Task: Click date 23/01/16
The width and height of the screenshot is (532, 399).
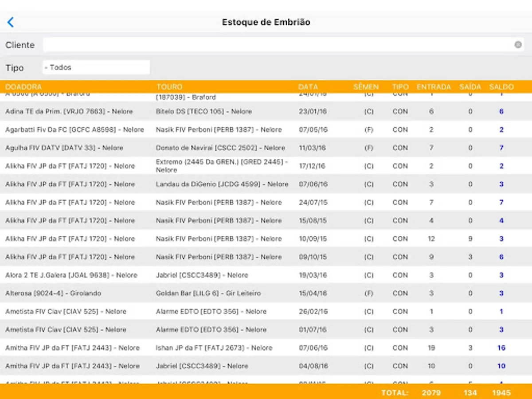Action: (313, 111)
